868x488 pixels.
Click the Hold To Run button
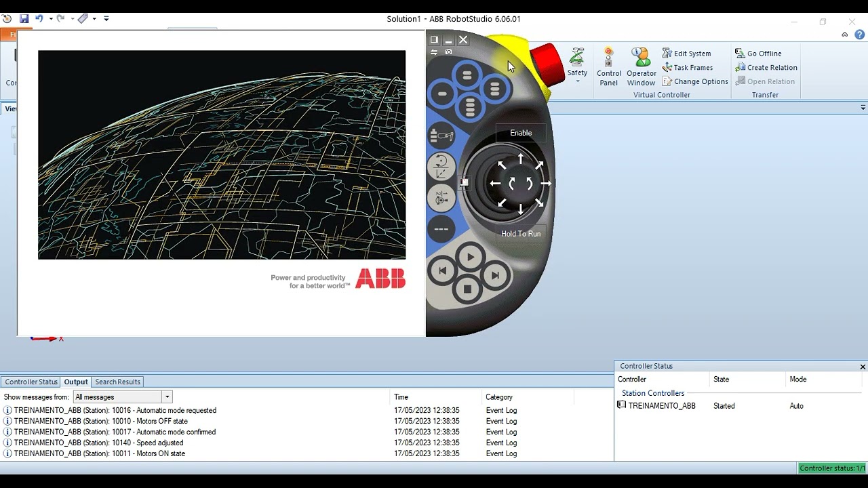click(x=521, y=234)
